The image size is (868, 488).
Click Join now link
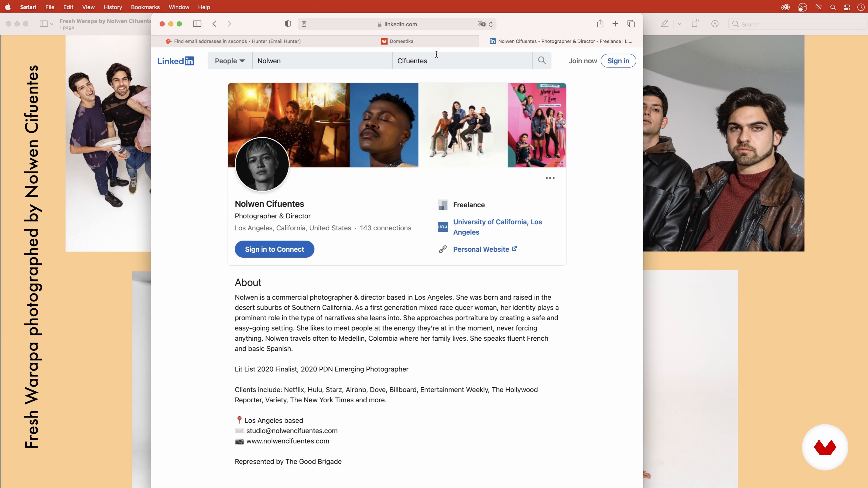pos(583,61)
